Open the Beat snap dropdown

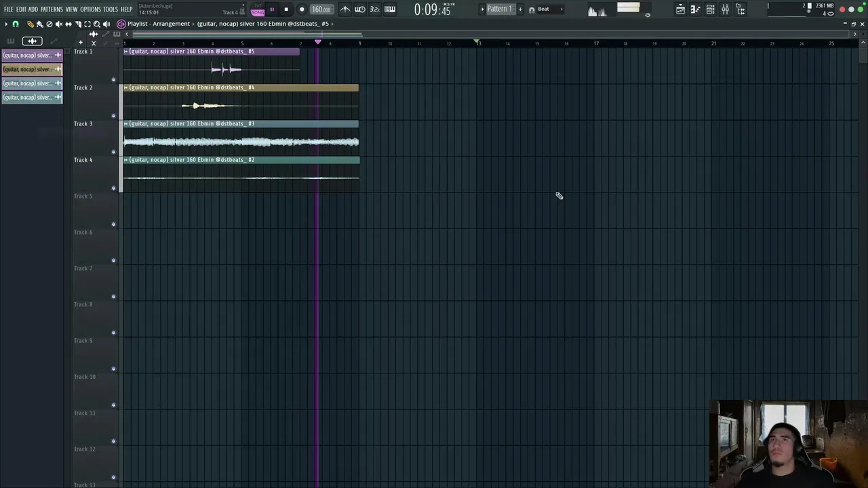click(x=550, y=9)
